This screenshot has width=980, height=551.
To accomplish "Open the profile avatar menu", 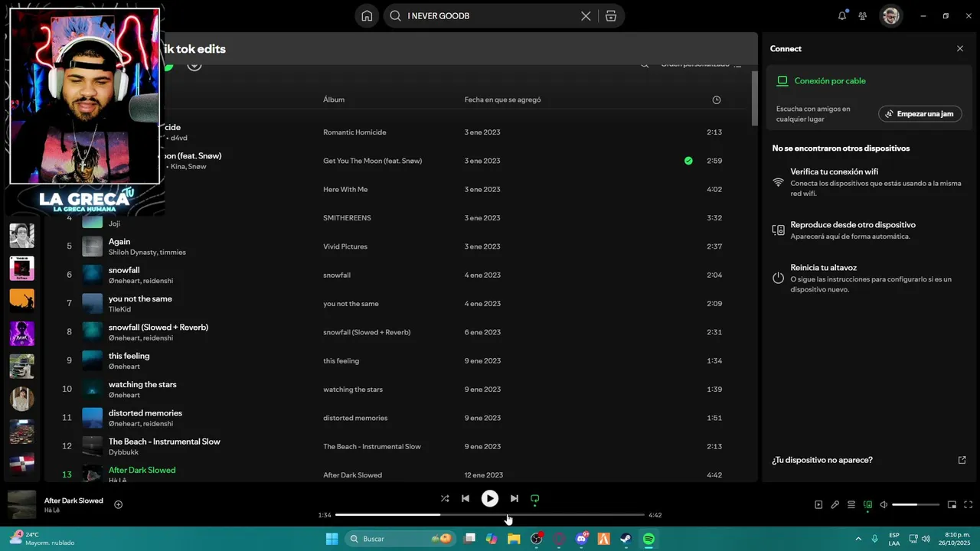I will [890, 16].
